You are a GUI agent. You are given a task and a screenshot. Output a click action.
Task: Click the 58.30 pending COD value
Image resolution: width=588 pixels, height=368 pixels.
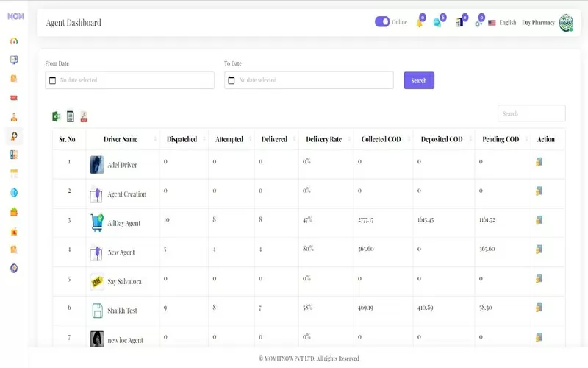tap(486, 308)
